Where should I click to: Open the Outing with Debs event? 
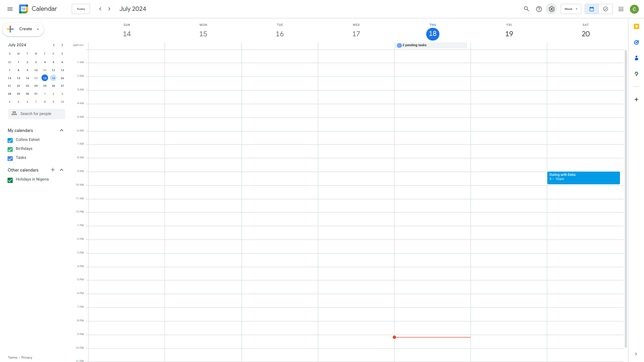(584, 178)
